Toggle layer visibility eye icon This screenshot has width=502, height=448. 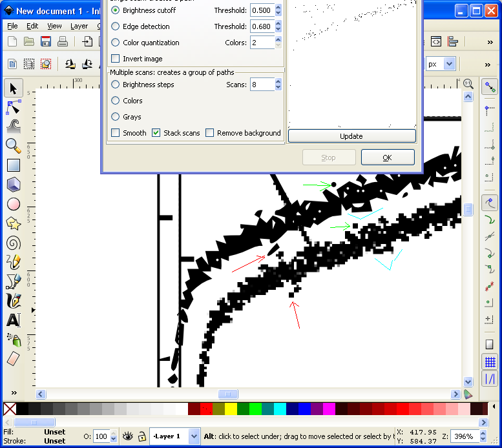click(x=128, y=436)
